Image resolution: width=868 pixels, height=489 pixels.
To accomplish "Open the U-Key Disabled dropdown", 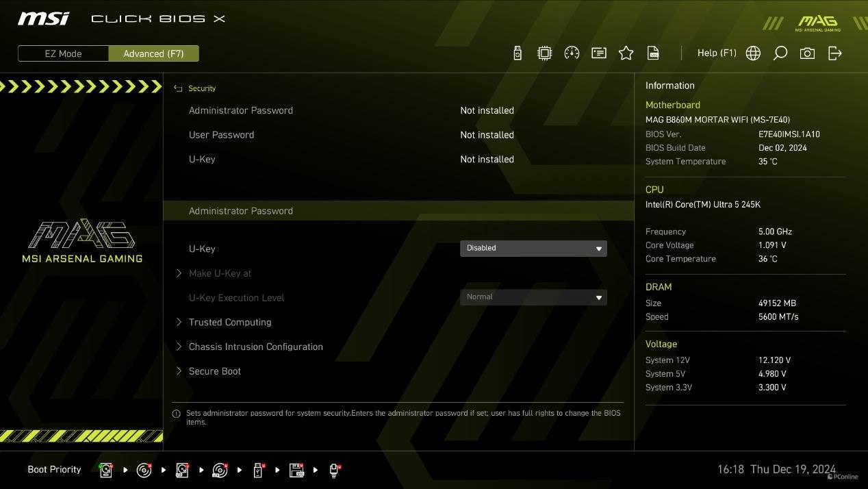I will click(x=533, y=248).
